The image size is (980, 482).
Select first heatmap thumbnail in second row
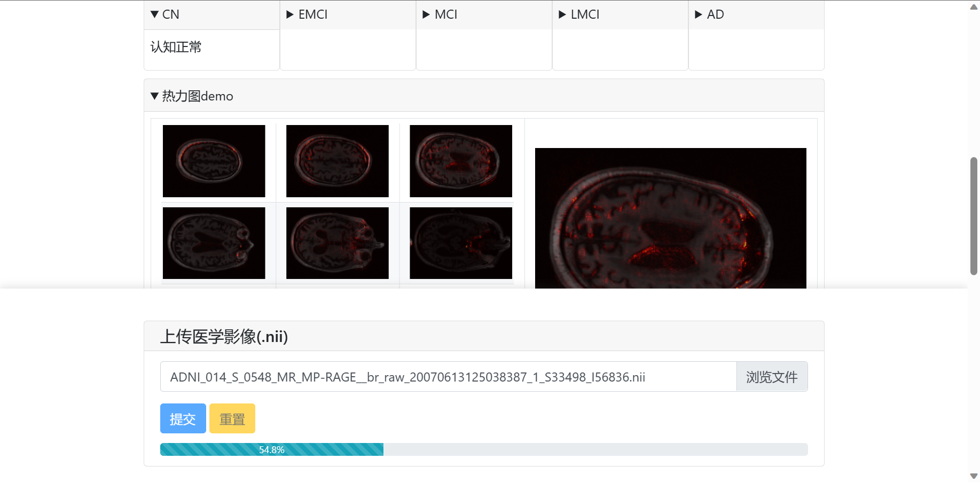(x=214, y=243)
